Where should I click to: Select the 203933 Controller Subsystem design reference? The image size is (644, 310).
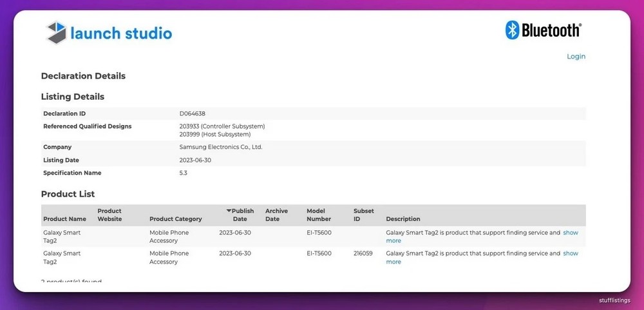[222, 126]
